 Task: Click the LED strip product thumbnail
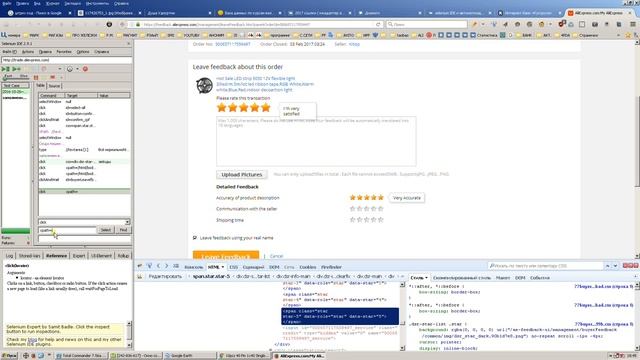click(x=204, y=86)
